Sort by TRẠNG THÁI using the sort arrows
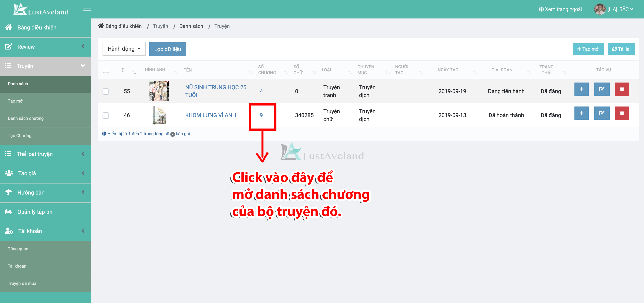Image resolution: width=644 pixels, height=303 pixels. coord(564,73)
